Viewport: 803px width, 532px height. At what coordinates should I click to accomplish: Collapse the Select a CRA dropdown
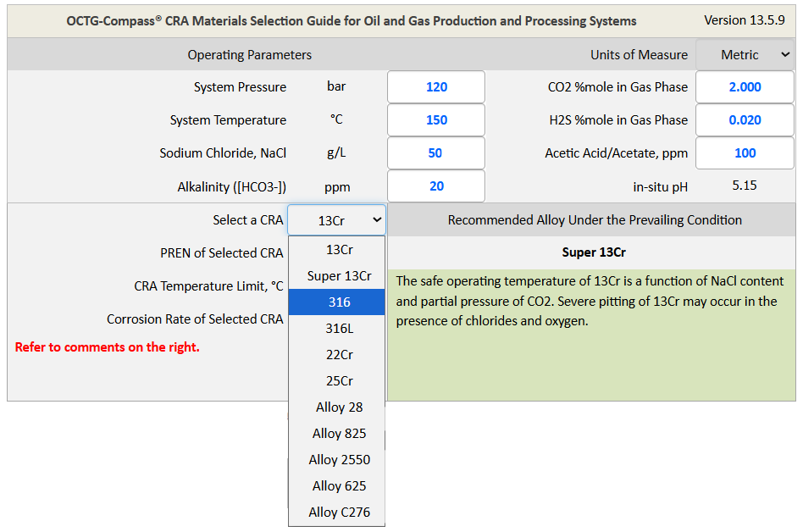pos(336,220)
